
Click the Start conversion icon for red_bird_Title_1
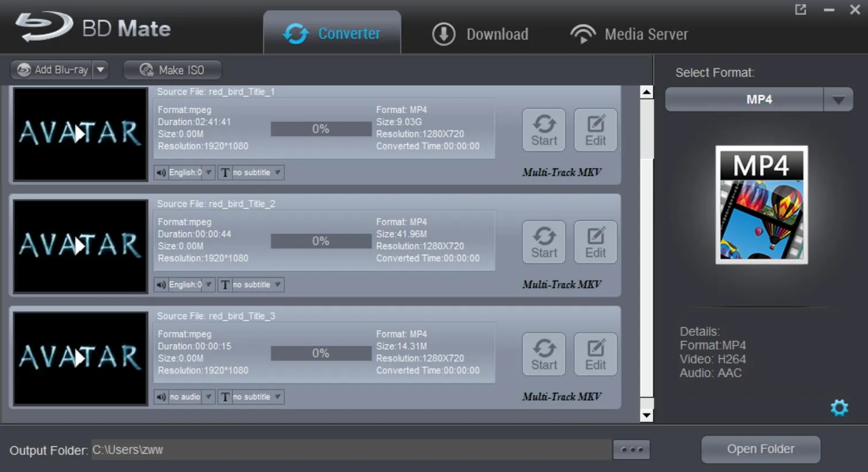(x=543, y=130)
